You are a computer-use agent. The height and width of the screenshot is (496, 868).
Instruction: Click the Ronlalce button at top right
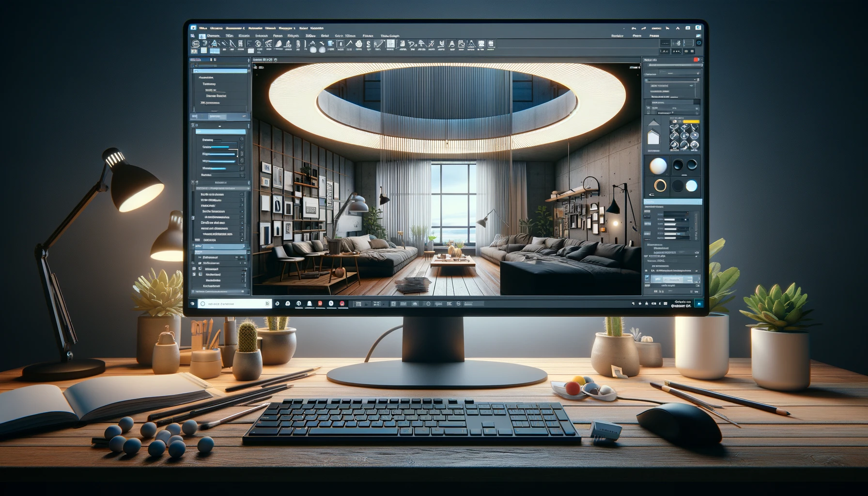point(617,36)
